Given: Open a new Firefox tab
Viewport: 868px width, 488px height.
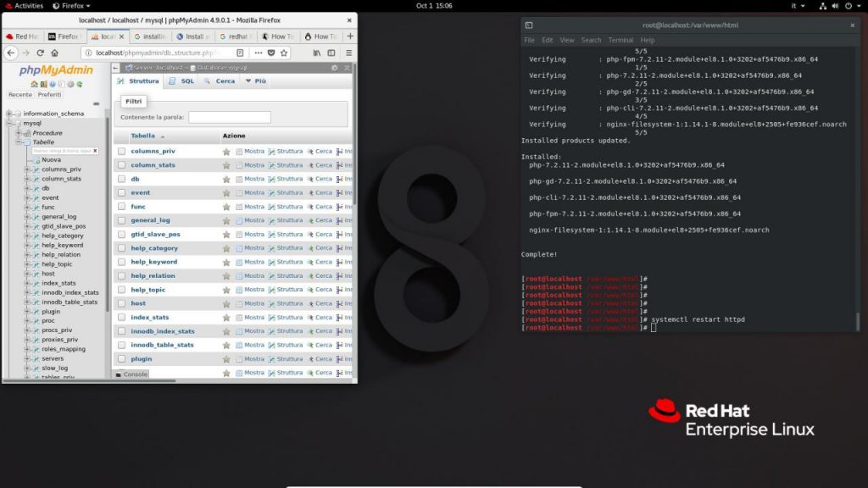Looking at the screenshot, I should pos(350,36).
